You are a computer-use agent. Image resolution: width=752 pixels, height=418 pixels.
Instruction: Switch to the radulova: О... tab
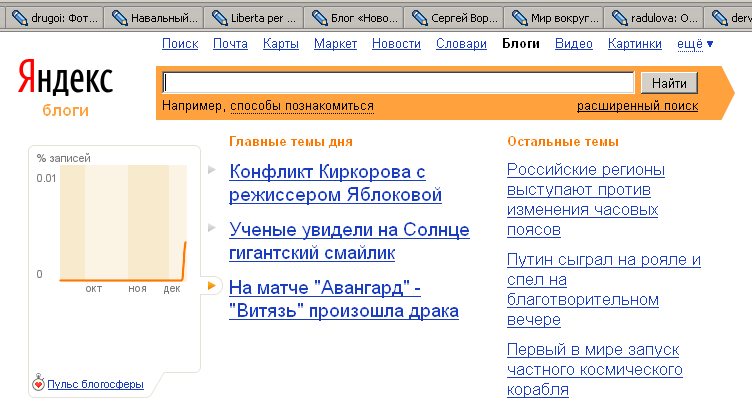[x=655, y=18]
